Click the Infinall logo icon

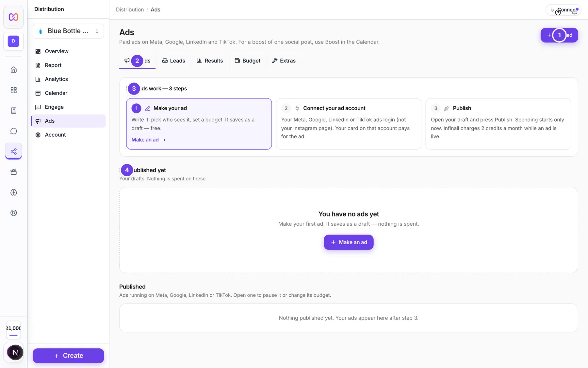(13, 17)
